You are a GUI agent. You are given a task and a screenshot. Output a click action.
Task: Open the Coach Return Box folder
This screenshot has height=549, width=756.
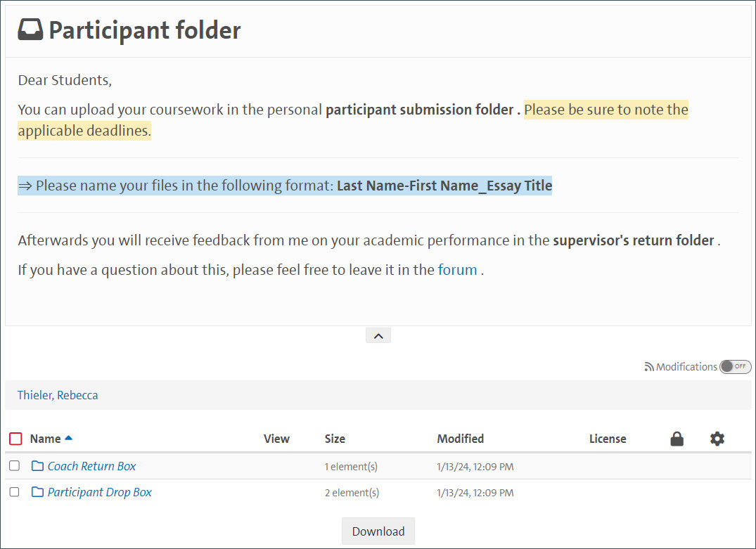tap(91, 466)
